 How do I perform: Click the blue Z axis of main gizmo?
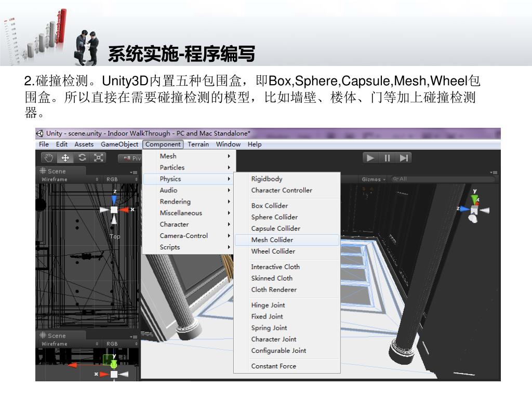pos(464,209)
